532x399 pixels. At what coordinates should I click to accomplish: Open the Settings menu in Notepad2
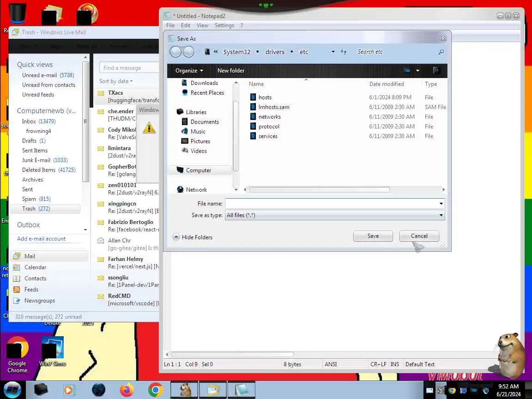[x=224, y=25]
